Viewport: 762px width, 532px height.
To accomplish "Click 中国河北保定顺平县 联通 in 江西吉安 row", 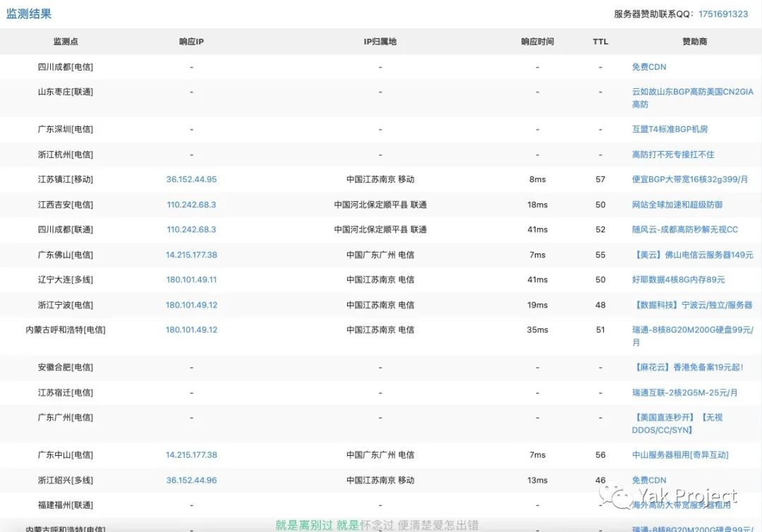I will 380,205.
